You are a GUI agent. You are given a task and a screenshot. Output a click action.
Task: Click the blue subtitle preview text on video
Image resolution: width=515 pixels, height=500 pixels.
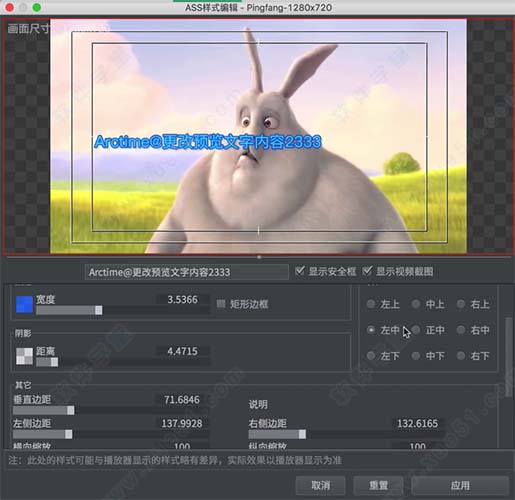coord(208,142)
